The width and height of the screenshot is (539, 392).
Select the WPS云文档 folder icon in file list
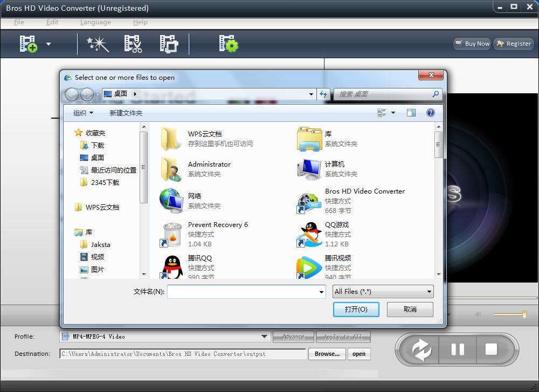click(x=170, y=139)
